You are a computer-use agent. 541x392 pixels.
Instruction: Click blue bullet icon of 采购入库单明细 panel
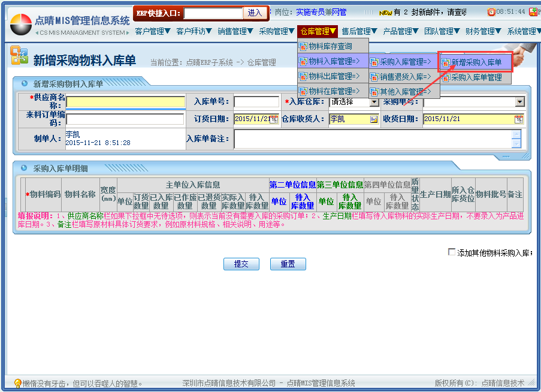point(24,168)
